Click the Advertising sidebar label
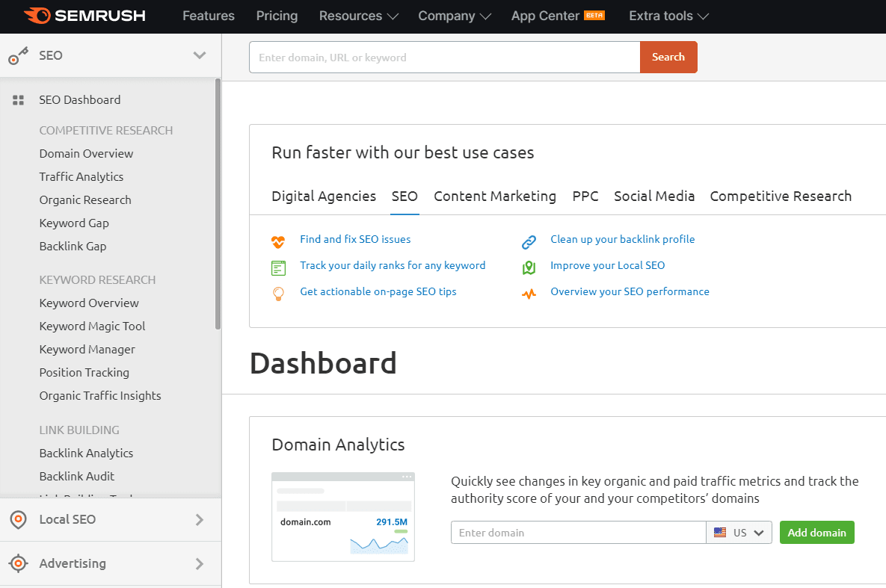Viewport: 886px width, 588px height. [73, 563]
